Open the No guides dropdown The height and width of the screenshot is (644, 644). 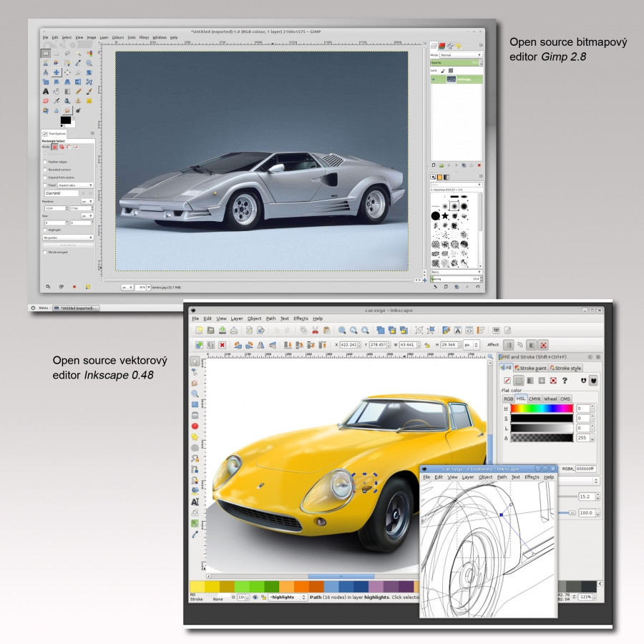click(x=68, y=238)
